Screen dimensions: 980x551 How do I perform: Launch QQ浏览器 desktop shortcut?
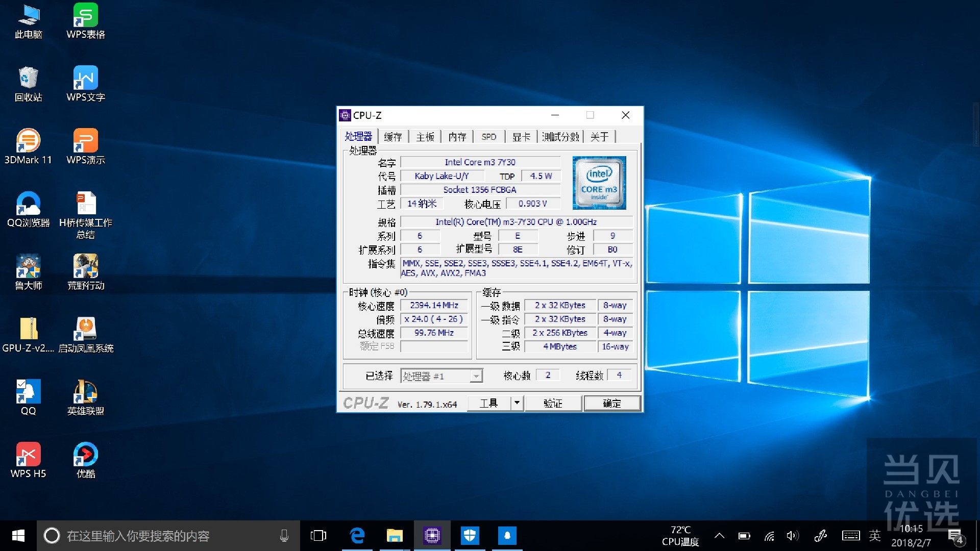pyautogui.click(x=29, y=210)
